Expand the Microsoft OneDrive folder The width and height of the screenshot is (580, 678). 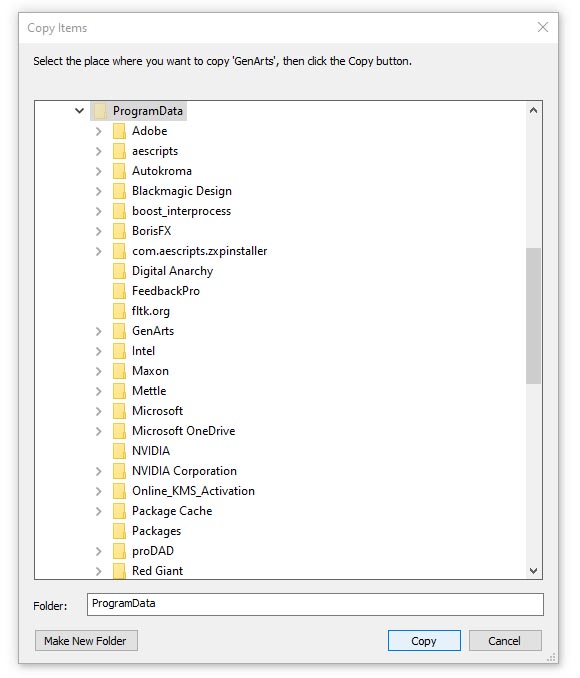99,431
